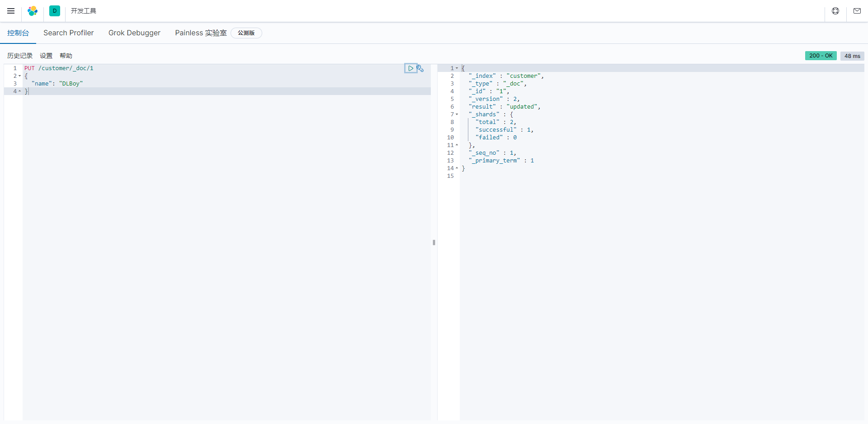Open the help lifebuoy icon

click(835, 11)
